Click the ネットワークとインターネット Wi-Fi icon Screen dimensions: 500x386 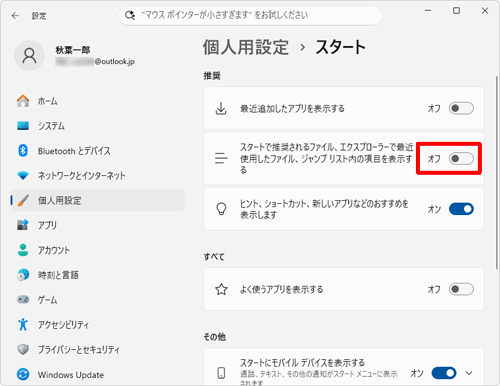23,175
